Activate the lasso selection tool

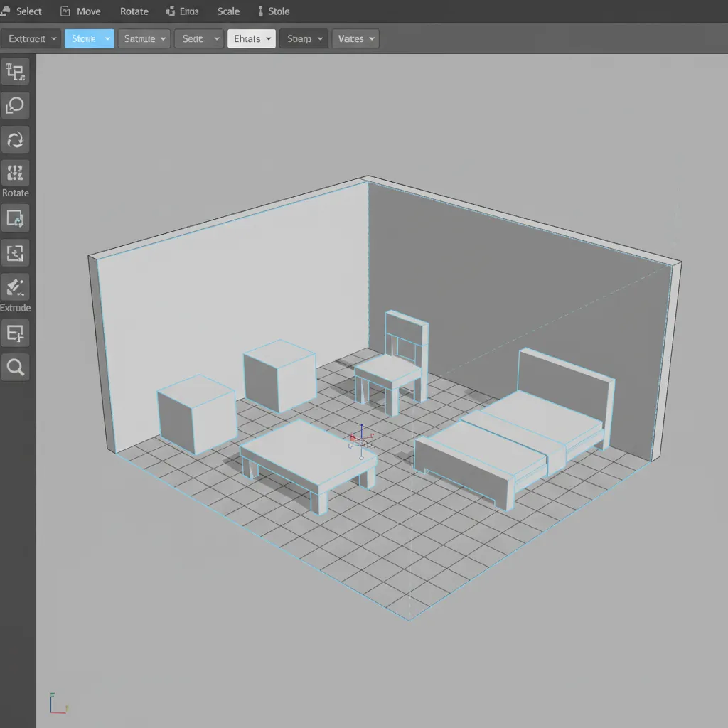coord(15,105)
